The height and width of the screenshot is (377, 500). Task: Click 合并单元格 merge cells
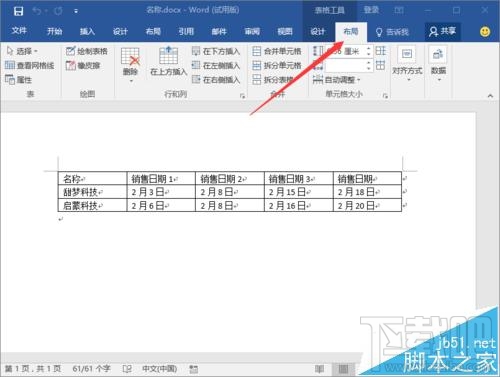tap(277, 51)
